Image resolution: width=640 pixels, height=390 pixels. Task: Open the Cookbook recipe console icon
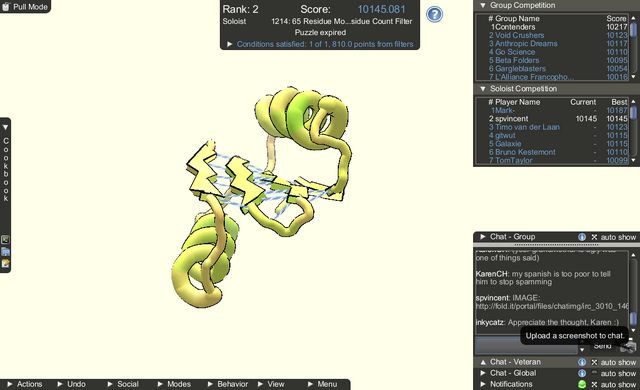[x=5, y=239]
